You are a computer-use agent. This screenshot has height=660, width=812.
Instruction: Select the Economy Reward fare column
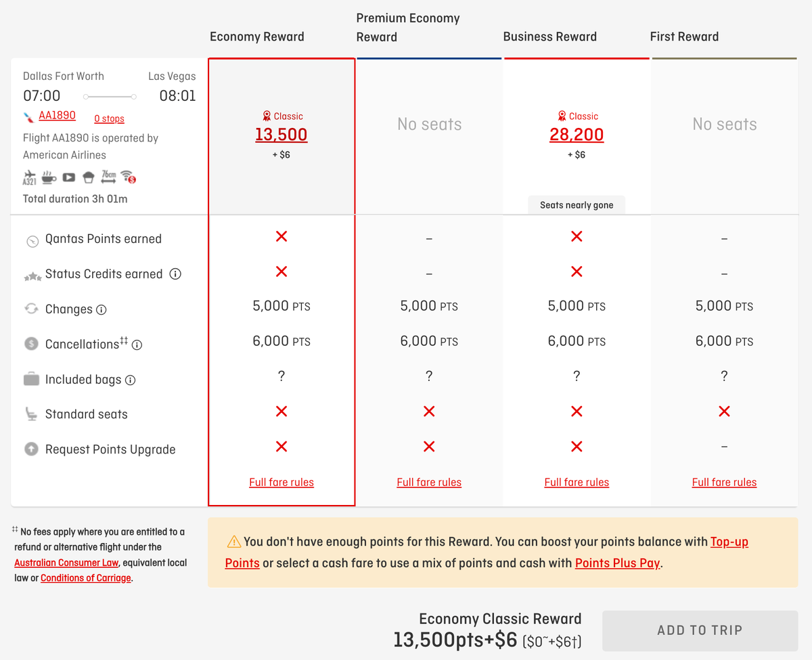[281, 135]
